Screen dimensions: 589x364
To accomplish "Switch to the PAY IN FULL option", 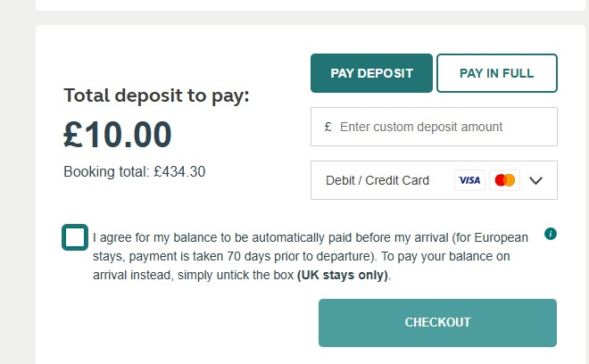I will point(496,73).
